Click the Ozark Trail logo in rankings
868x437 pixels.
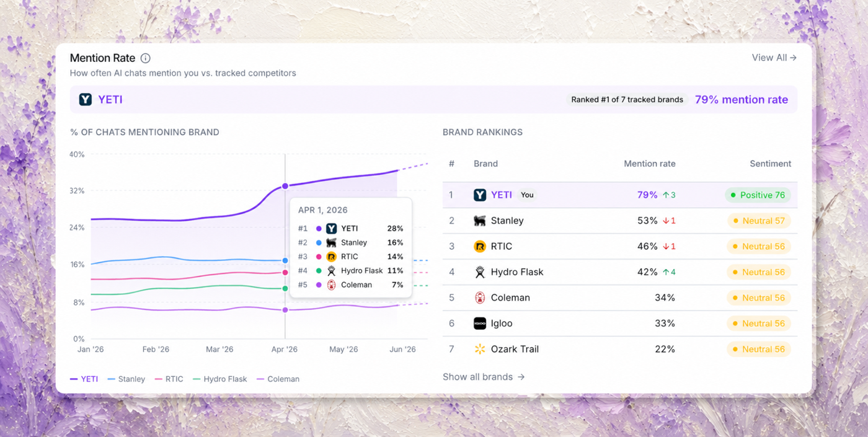click(480, 349)
